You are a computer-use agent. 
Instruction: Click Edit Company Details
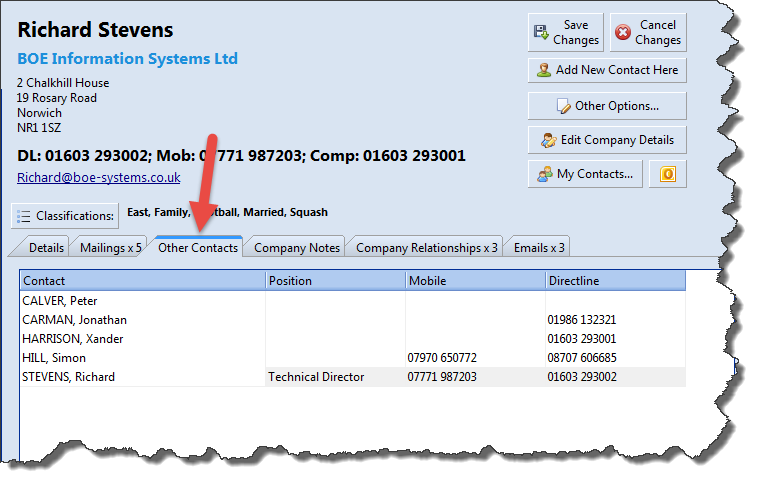click(607, 140)
